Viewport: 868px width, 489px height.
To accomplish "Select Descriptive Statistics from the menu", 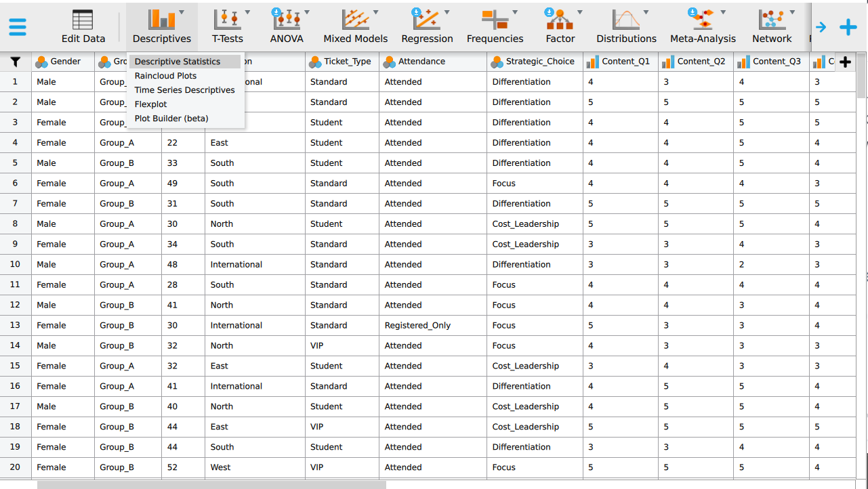I will coord(184,62).
